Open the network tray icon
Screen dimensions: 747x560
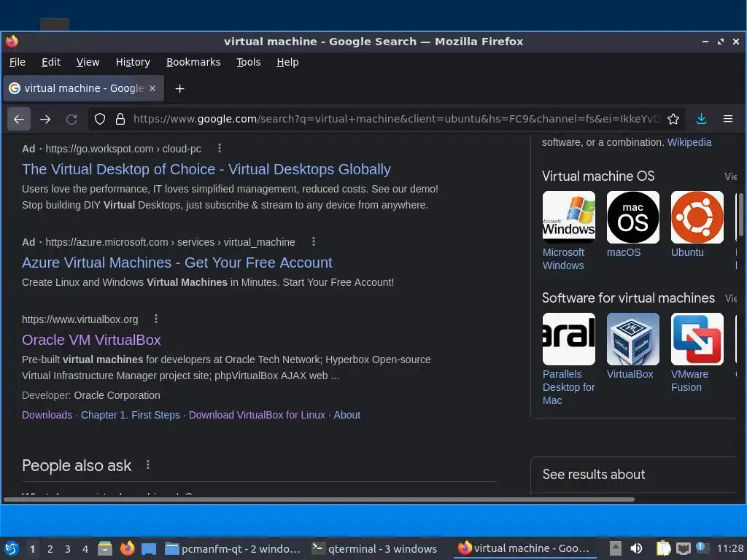[x=683, y=548]
